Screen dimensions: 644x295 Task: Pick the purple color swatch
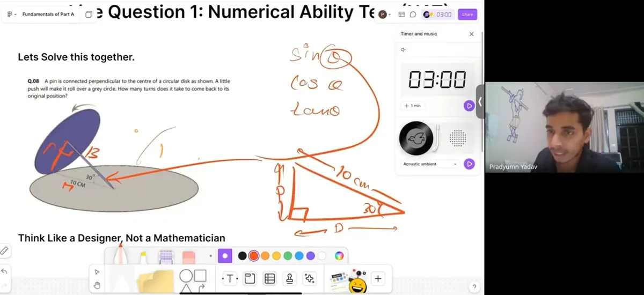click(310, 256)
